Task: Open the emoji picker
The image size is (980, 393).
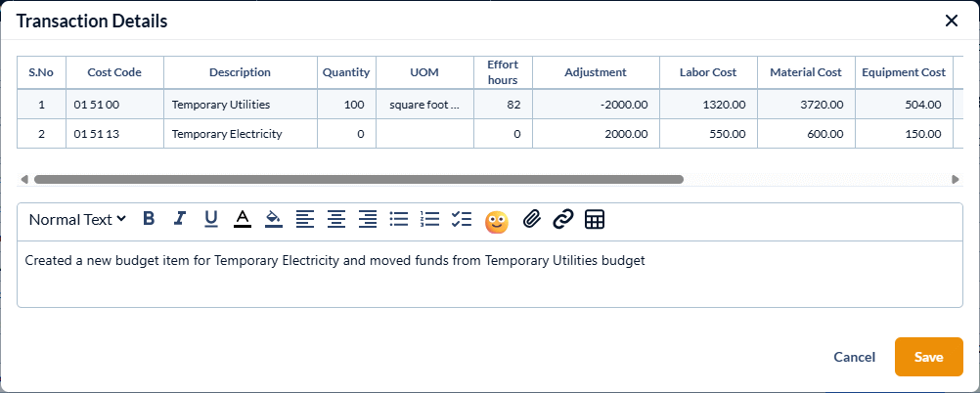Action: point(497,221)
